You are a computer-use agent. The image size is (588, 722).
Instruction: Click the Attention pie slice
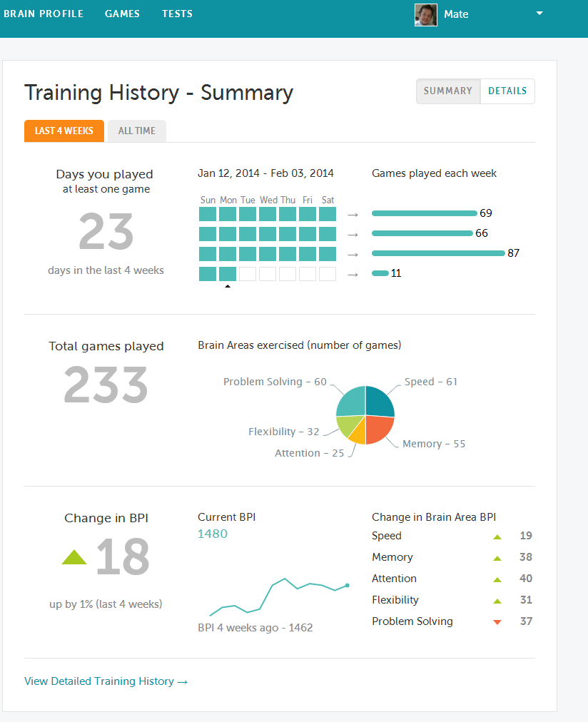pos(359,434)
